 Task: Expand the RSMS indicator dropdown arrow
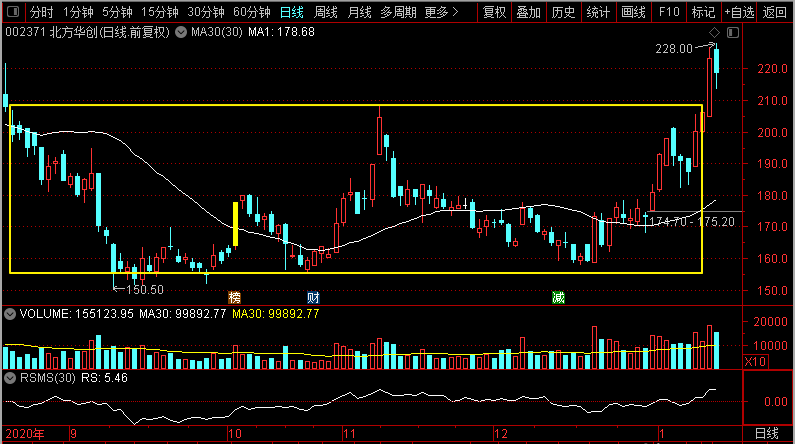tap(10, 379)
